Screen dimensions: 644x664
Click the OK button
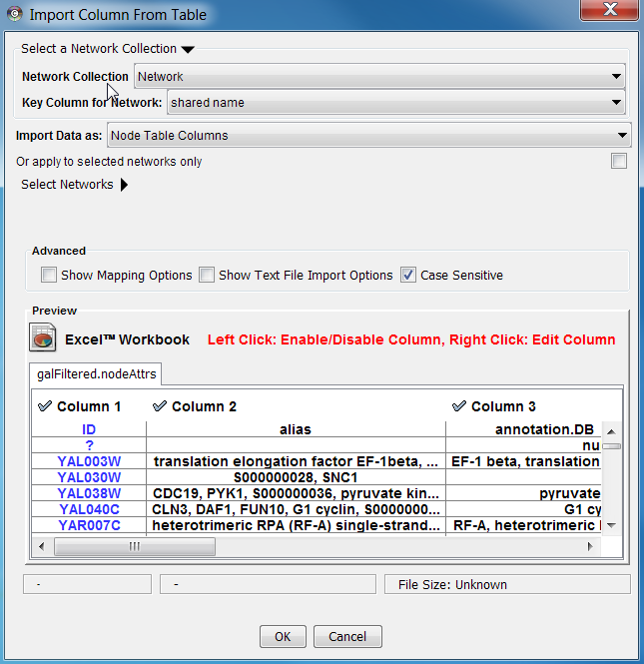click(283, 636)
